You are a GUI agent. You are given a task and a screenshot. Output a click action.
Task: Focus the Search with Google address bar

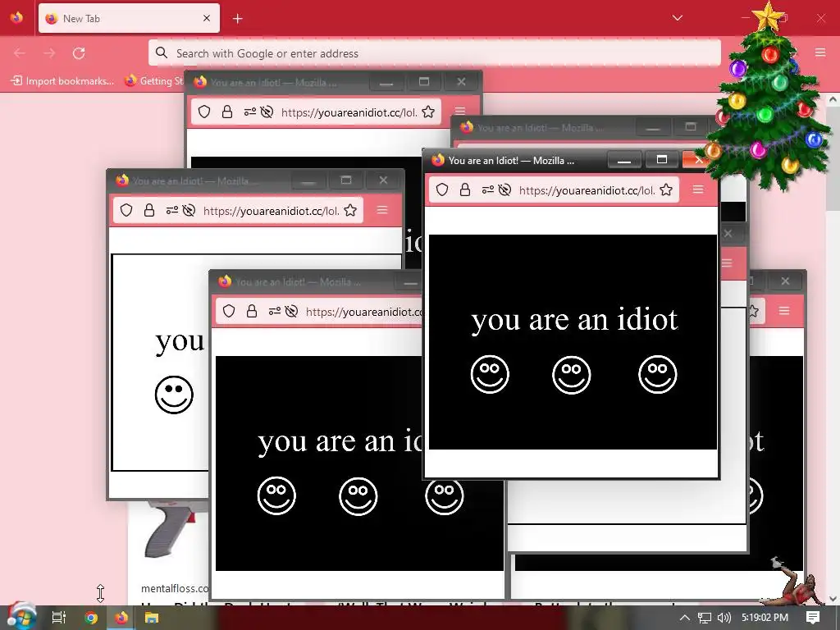tap(435, 53)
